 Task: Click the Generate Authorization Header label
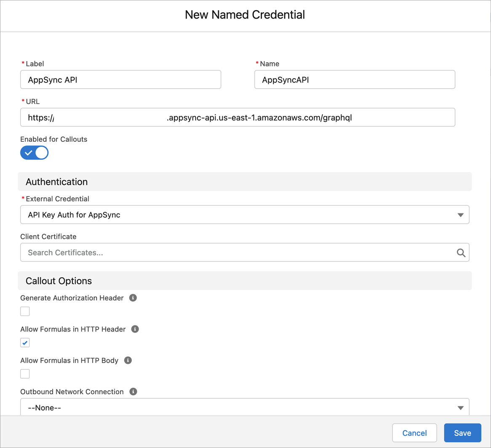tap(72, 298)
